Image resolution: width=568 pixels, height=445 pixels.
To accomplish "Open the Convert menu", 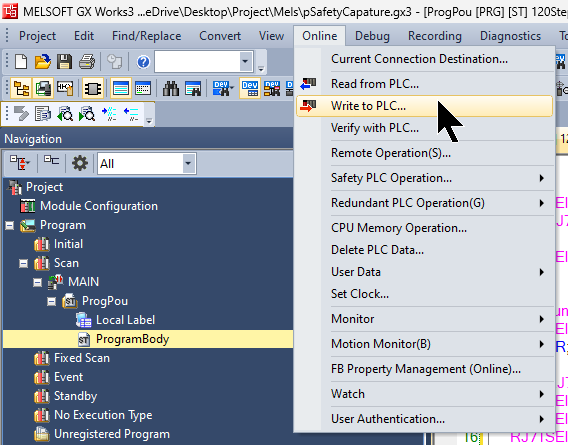I will 220,36.
